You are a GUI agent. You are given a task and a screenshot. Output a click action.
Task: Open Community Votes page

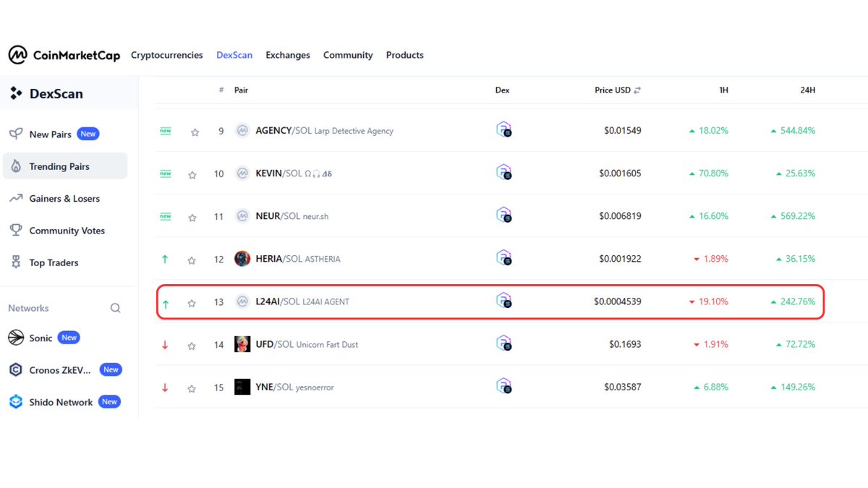coord(64,231)
